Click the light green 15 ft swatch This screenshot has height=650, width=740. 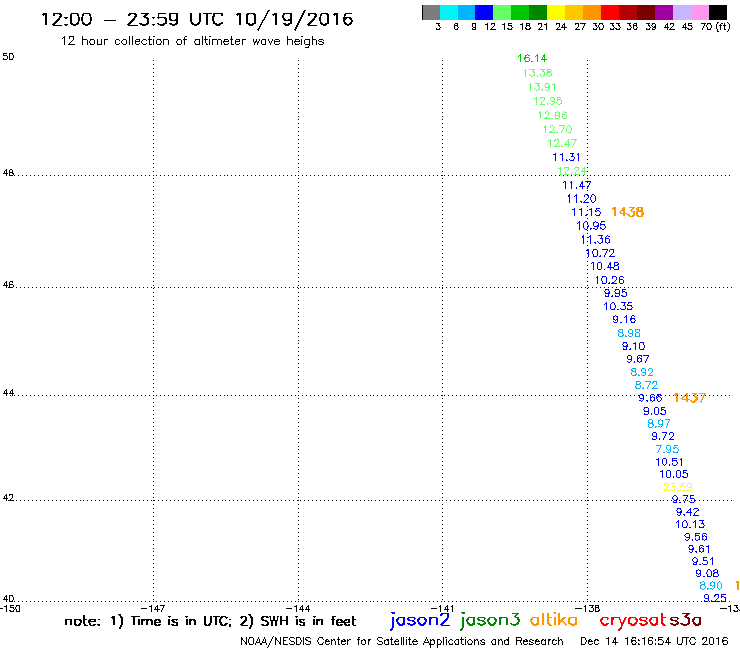coord(502,12)
